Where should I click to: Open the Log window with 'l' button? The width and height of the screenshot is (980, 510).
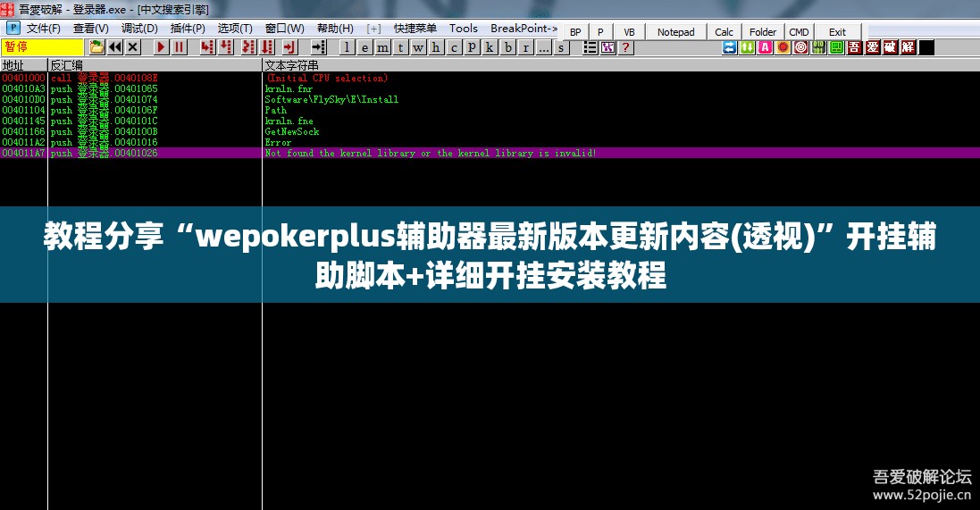point(348,47)
